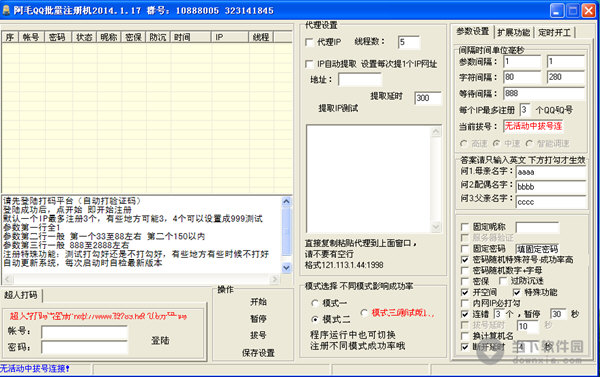Click the red 无活动中拨号连 status field
This screenshot has width=600, height=377.
tap(533, 126)
